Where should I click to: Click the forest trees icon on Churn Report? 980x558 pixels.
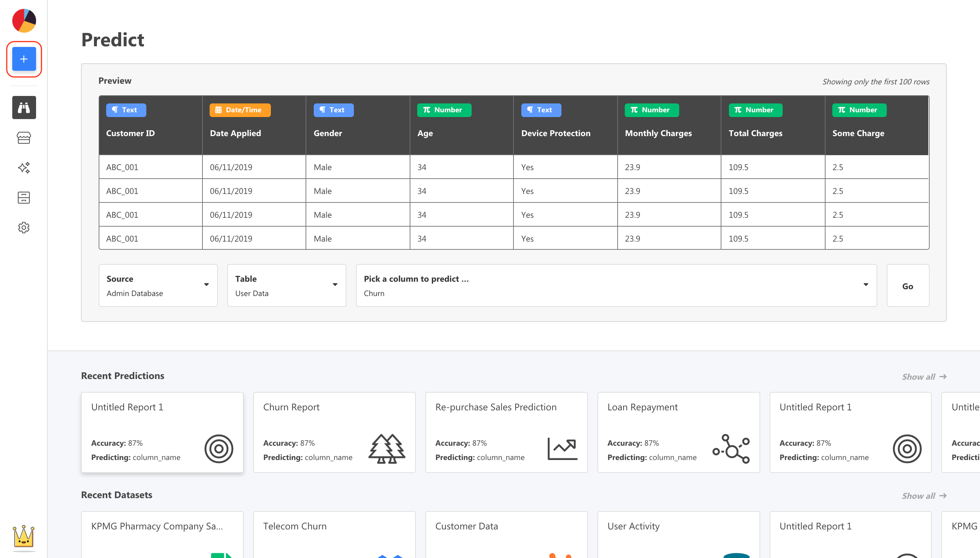point(386,448)
